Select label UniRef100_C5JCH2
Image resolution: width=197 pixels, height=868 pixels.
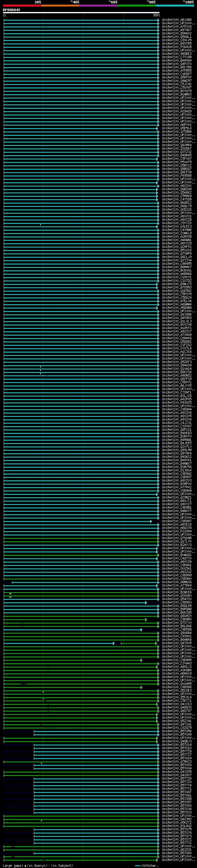click(x=177, y=84)
